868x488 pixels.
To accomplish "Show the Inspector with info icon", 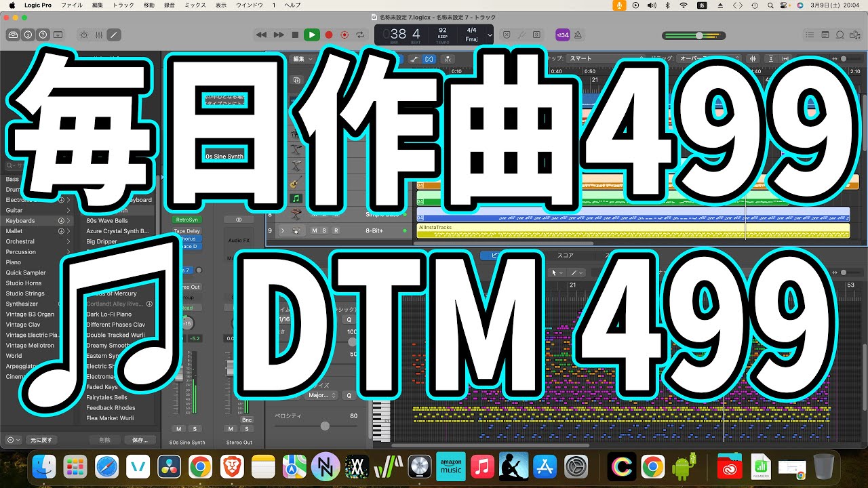I will pyautogui.click(x=28, y=35).
